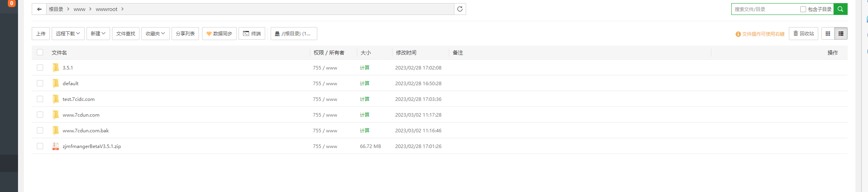868x192 pixels.
Task: Open folder named default
Action: point(71,83)
